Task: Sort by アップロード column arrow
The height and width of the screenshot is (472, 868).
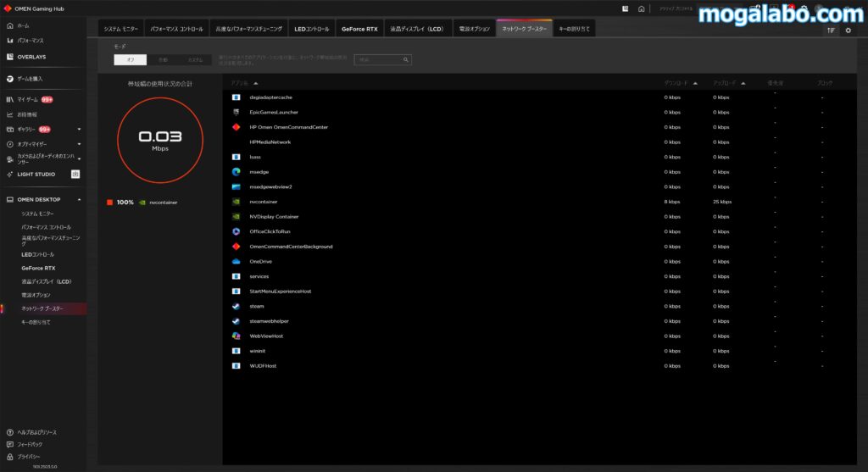Action: [x=743, y=84]
